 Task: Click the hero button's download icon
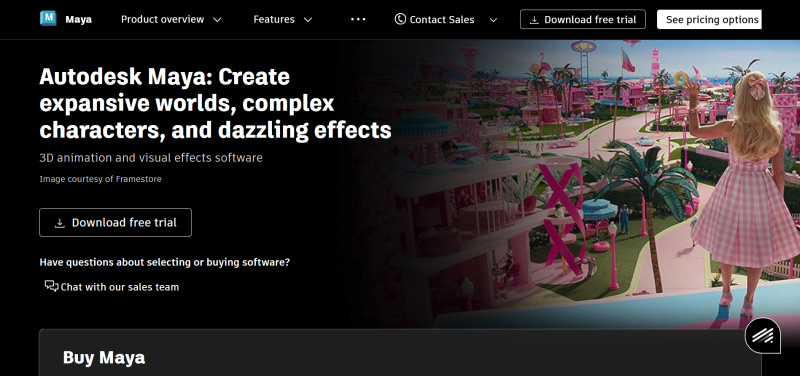pos(60,223)
